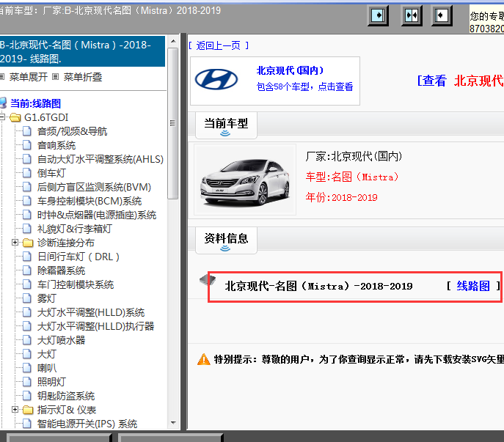The width and height of the screenshot is (504, 442).
Task: Click 北京现代-名图（Mistra）-2018-2019 entry title
Action: point(318,286)
